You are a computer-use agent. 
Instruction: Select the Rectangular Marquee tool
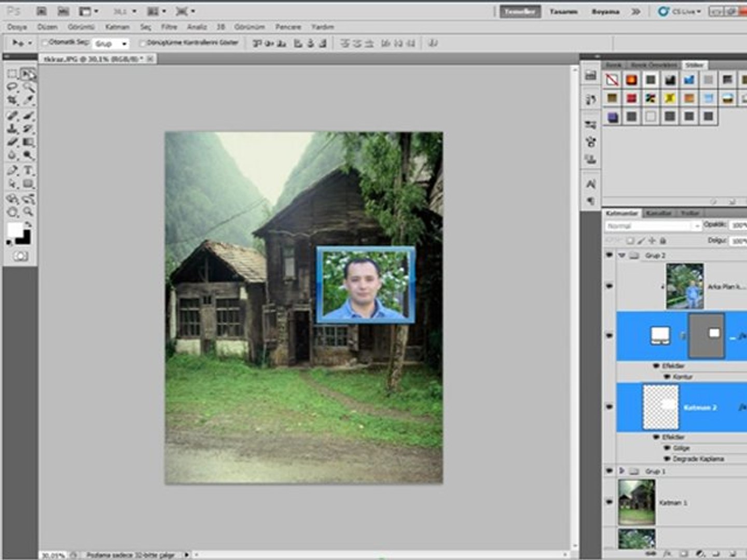tap(12, 74)
